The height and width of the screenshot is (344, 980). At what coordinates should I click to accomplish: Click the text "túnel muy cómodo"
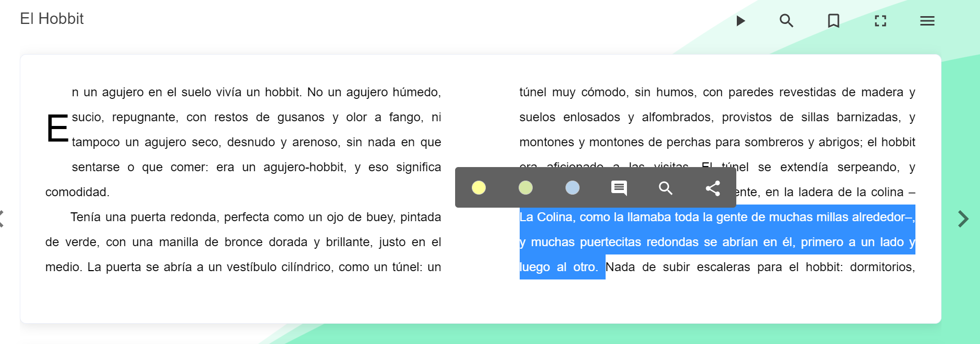(x=573, y=92)
